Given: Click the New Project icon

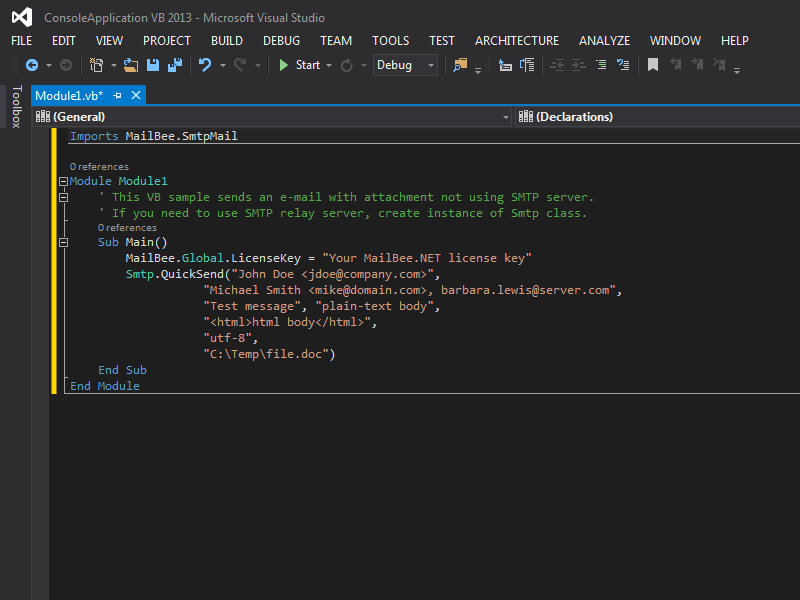Looking at the screenshot, I should 96,65.
